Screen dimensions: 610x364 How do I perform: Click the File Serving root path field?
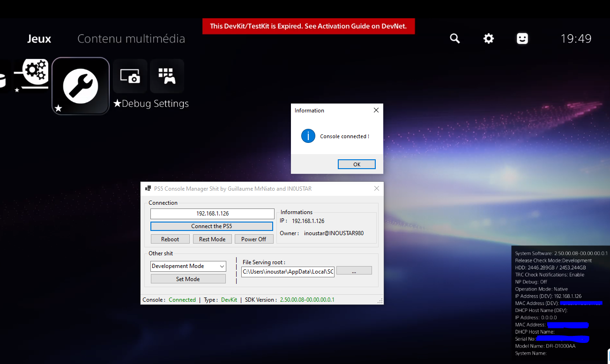point(288,272)
